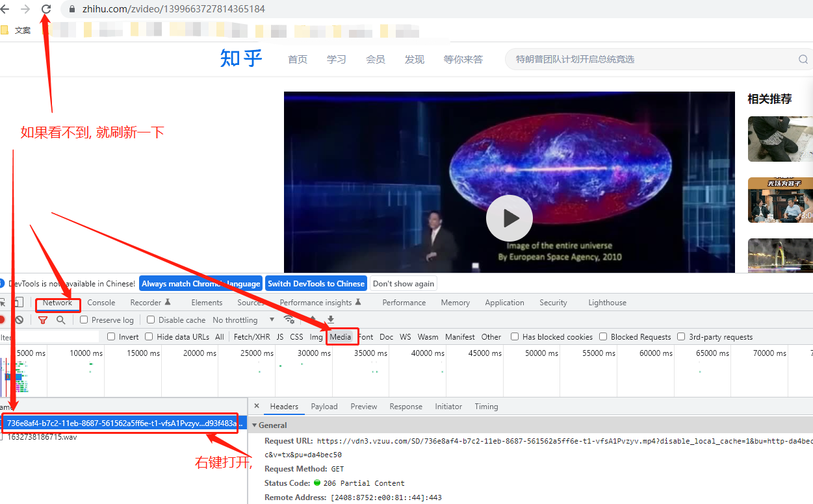Select the 1632738186715.wav request row
The height and width of the screenshot is (504, 813).
point(123,437)
